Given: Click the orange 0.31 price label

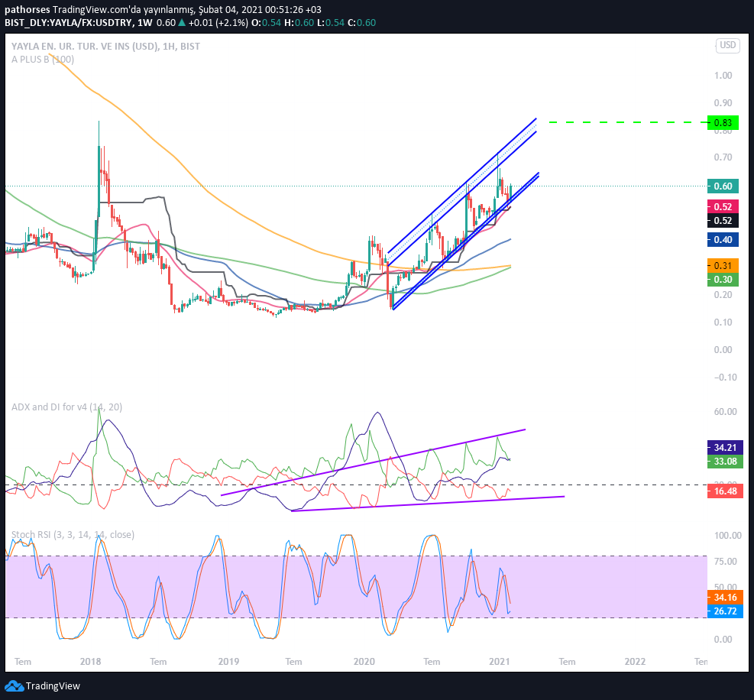Looking at the screenshot, I should tap(723, 266).
